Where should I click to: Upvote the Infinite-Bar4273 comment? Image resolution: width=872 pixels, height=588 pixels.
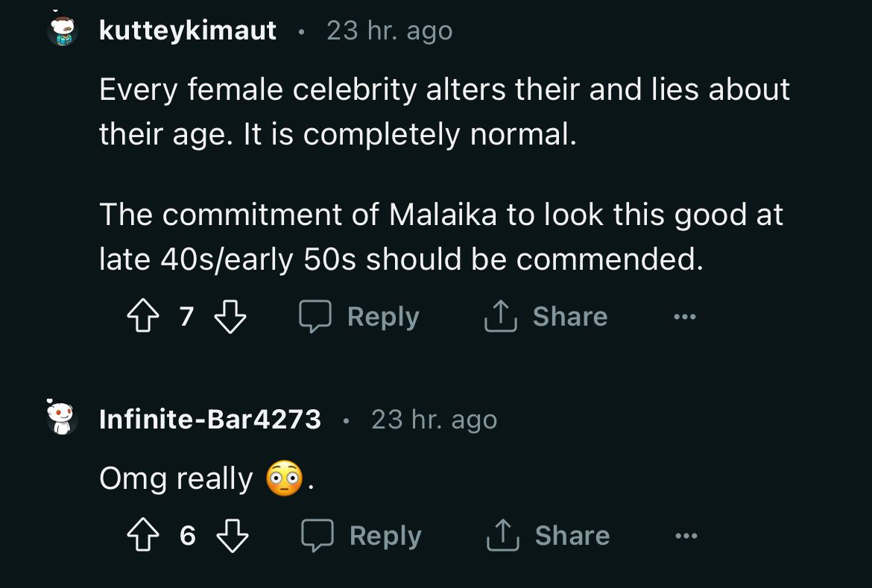pyautogui.click(x=143, y=536)
